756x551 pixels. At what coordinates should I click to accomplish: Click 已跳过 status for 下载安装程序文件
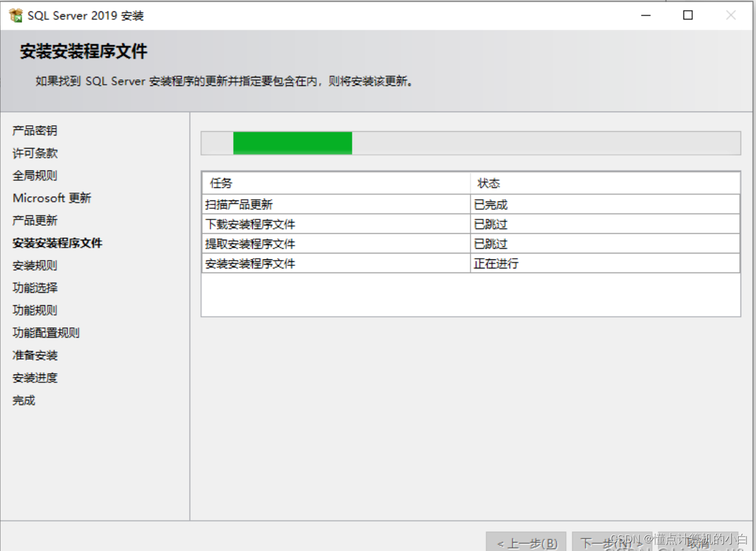pyautogui.click(x=605, y=224)
